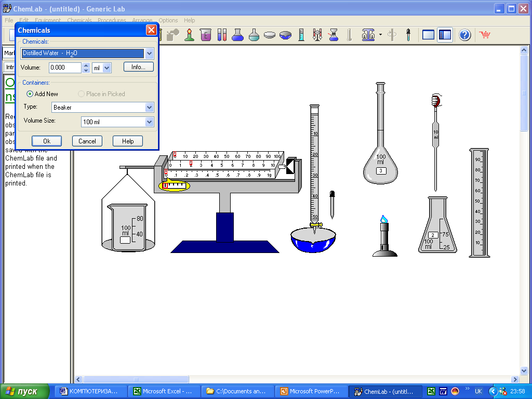Add a watch glass from the toolbar

coord(270,35)
